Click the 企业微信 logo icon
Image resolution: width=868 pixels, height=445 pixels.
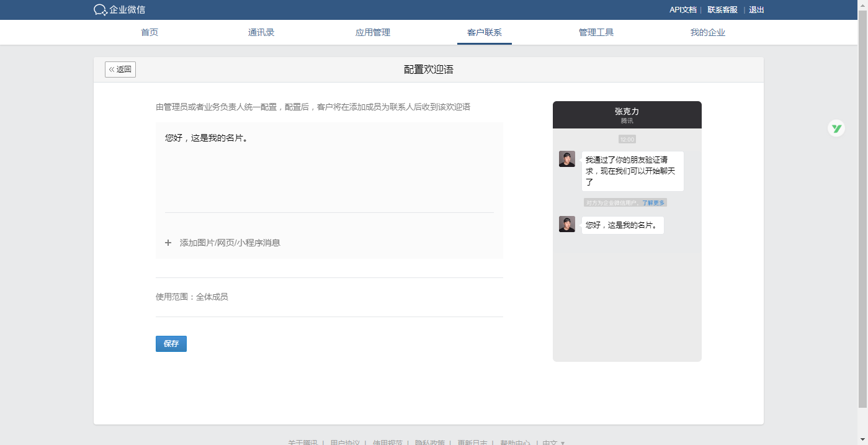(101, 10)
